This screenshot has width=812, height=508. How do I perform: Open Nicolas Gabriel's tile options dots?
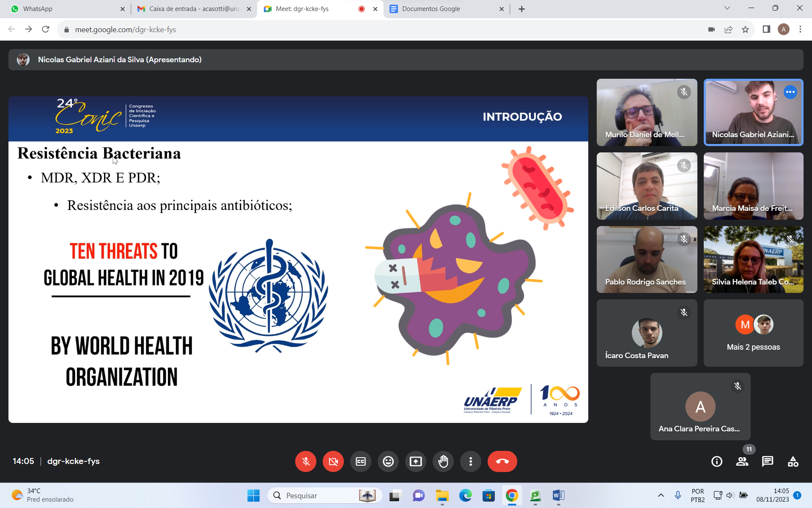[x=790, y=92]
